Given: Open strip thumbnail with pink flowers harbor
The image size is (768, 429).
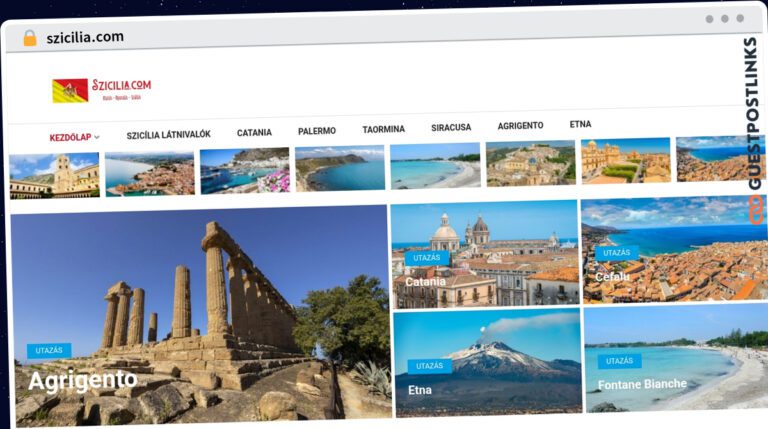Looking at the screenshot, I should 245,170.
